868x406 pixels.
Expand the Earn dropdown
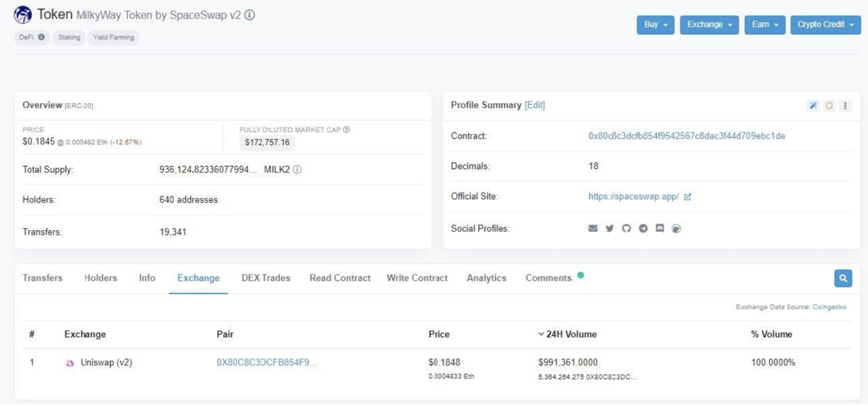click(x=765, y=25)
